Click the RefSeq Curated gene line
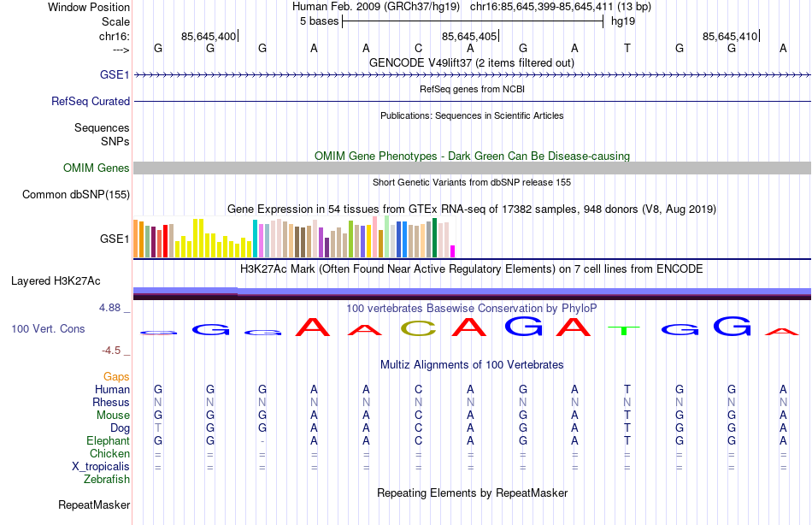812x525 pixels. click(472, 101)
